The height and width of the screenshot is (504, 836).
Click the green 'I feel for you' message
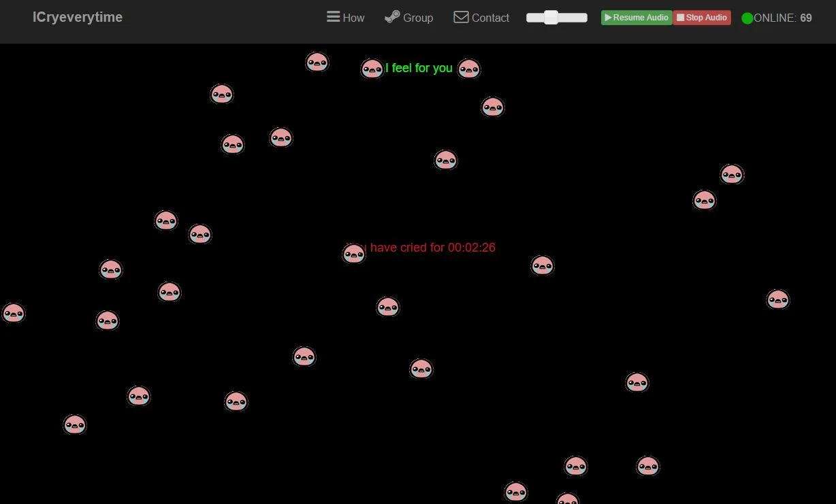tap(419, 68)
